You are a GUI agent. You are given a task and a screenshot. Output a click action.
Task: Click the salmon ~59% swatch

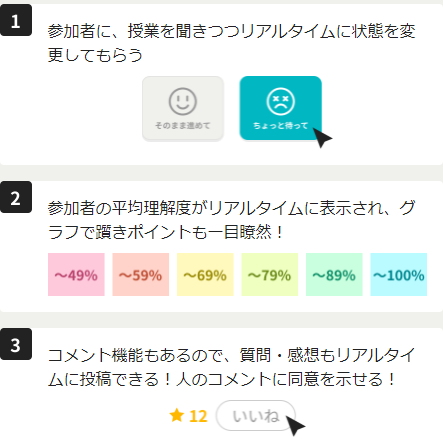pos(141,274)
